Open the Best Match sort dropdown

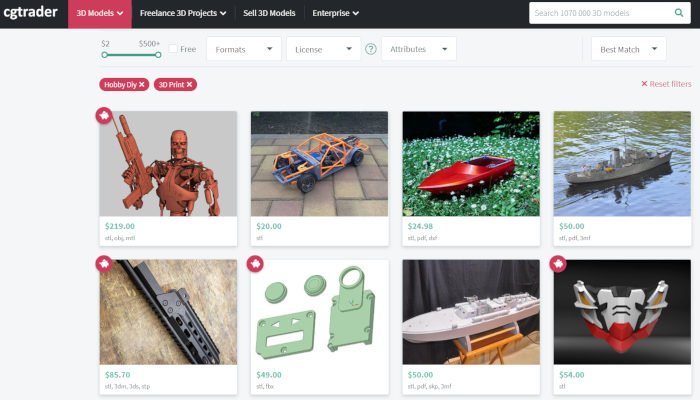[628, 49]
